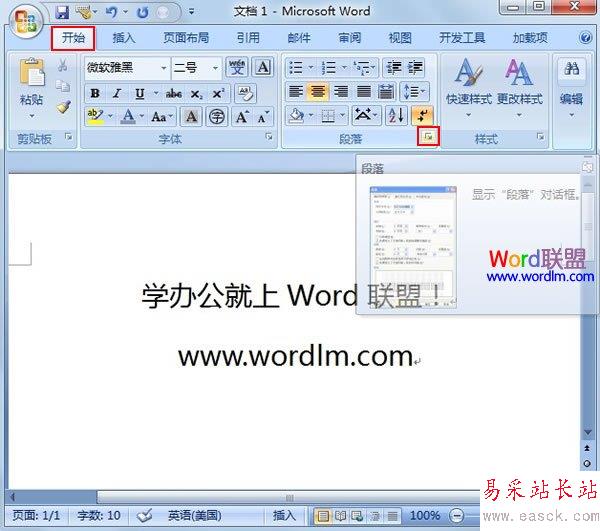Screen dimensions: 600x531
Task: Sort text with the A-Z icon
Action: 396,116
